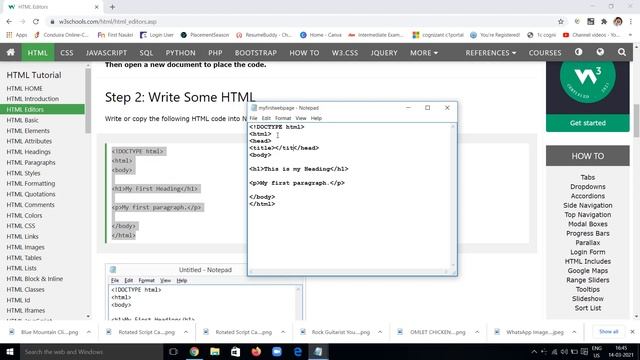Viewport: 640px width, 360px height.
Task: Click Show all downloads button
Action: pyautogui.click(x=609, y=331)
